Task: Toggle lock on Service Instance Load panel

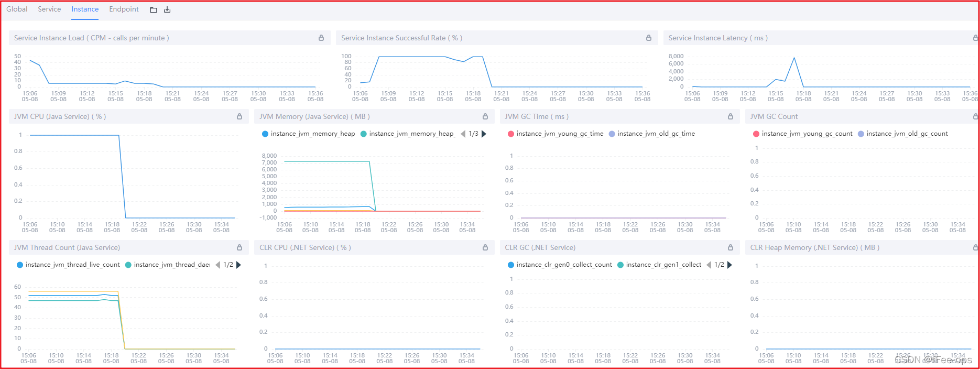Action: [x=321, y=38]
